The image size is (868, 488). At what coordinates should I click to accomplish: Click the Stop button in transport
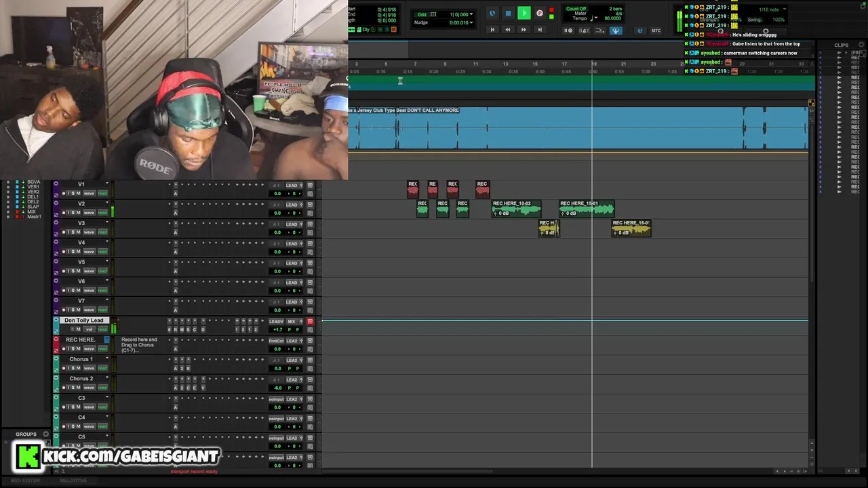coord(508,13)
